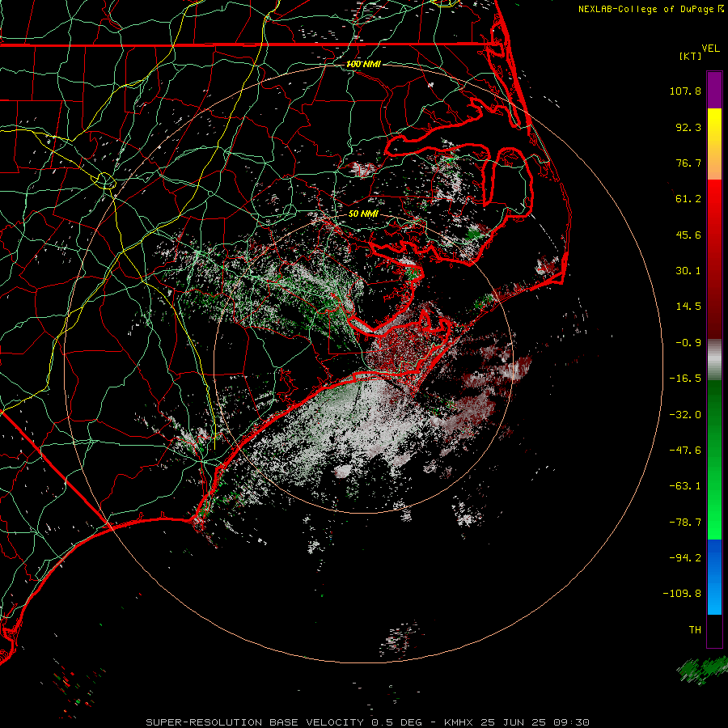The height and width of the screenshot is (728, 728).
Task: Select the -78.7 scale value
Action: [685, 523]
